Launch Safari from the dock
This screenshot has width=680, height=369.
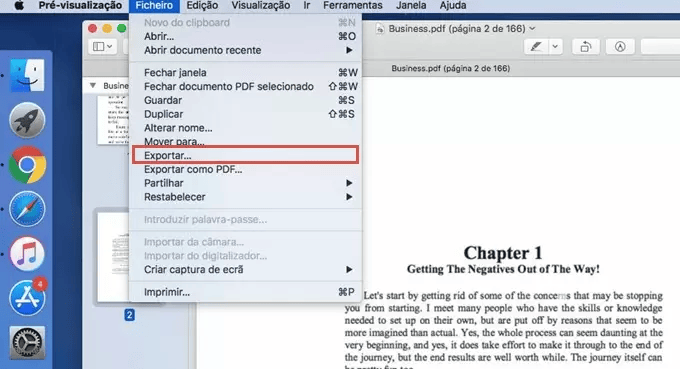[x=27, y=210]
